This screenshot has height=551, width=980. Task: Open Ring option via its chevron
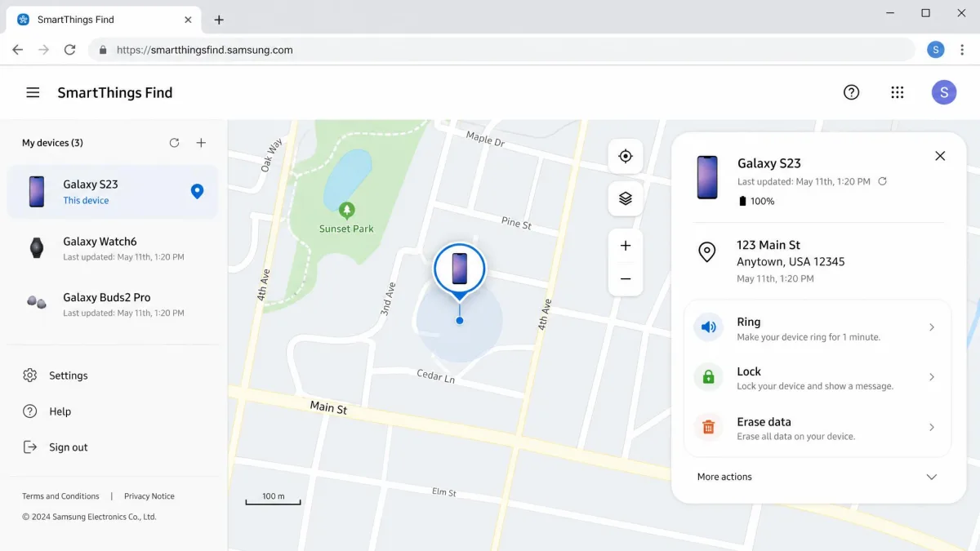932,327
